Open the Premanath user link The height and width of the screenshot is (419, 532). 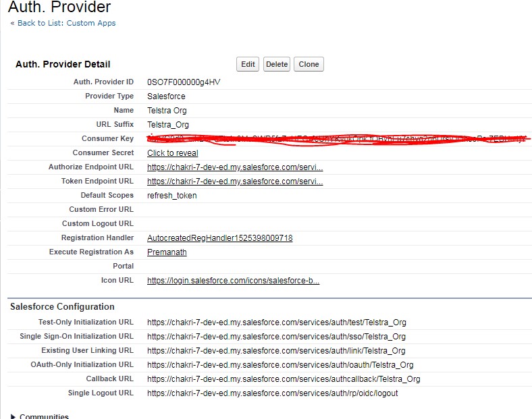pos(167,252)
